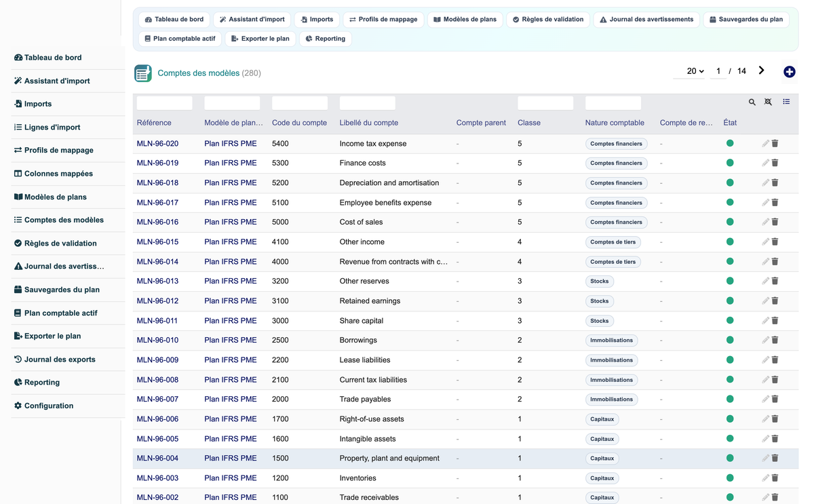Click the Libellé du compte filter field
Screen dimensions: 814x504
(368, 103)
